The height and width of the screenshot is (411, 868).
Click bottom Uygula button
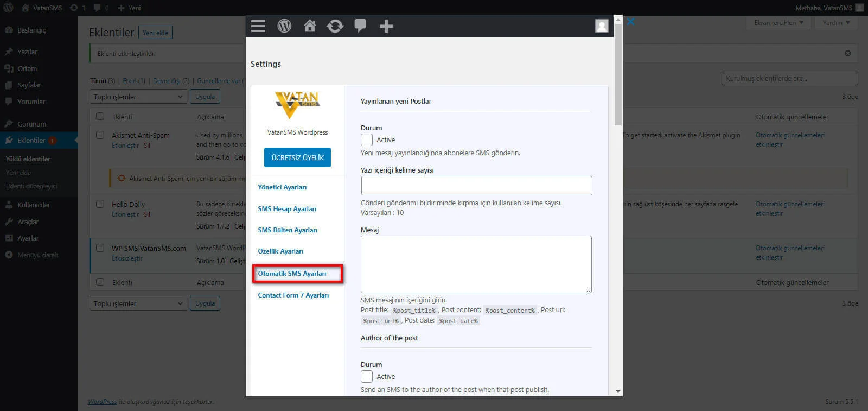[205, 303]
